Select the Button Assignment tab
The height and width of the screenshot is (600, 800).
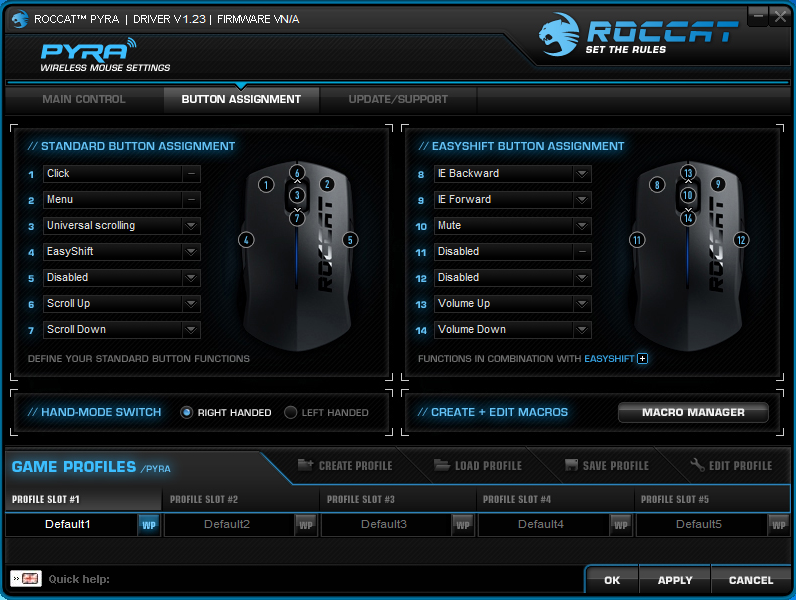[x=241, y=99]
